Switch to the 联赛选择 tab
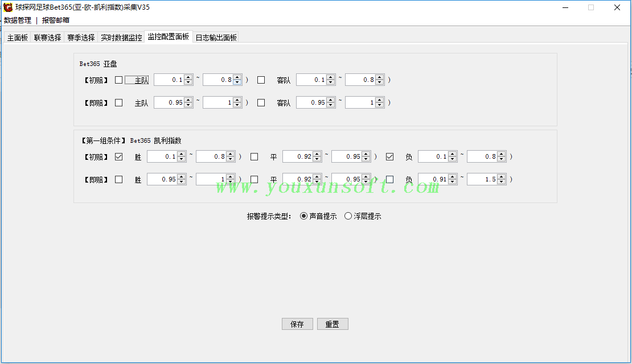 (x=47, y=38)
